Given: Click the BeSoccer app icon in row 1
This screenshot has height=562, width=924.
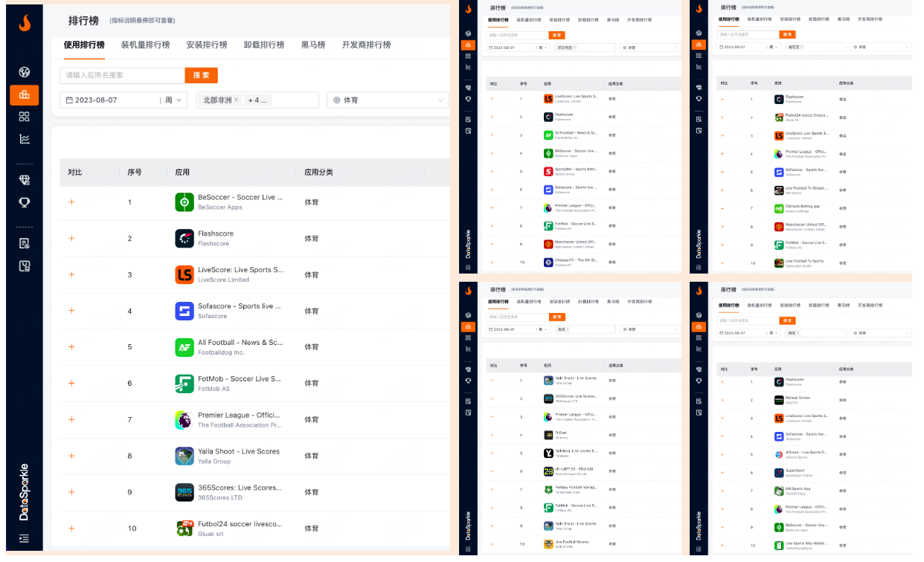Looking at the screenshot, I should (185, 202).
